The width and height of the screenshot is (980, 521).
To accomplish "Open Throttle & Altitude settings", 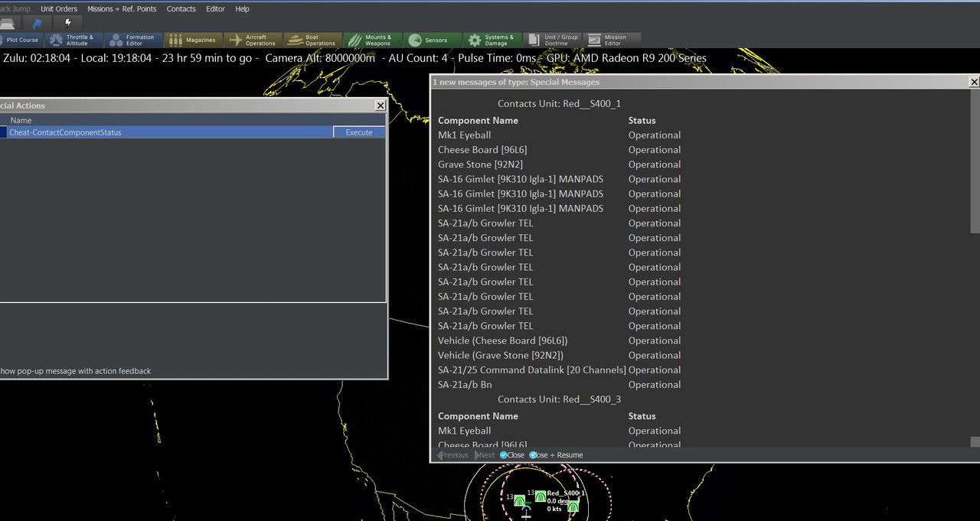I will 73,40.
